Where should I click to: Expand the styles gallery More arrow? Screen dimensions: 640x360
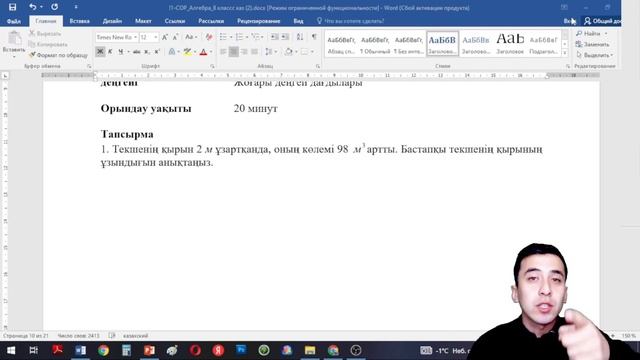[565, 53]
